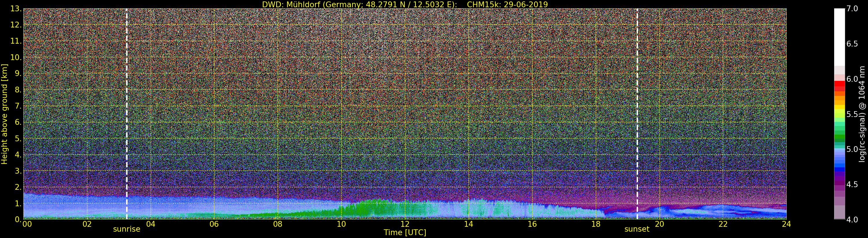Select the white dashed sunset marker line

coord(637,114)
